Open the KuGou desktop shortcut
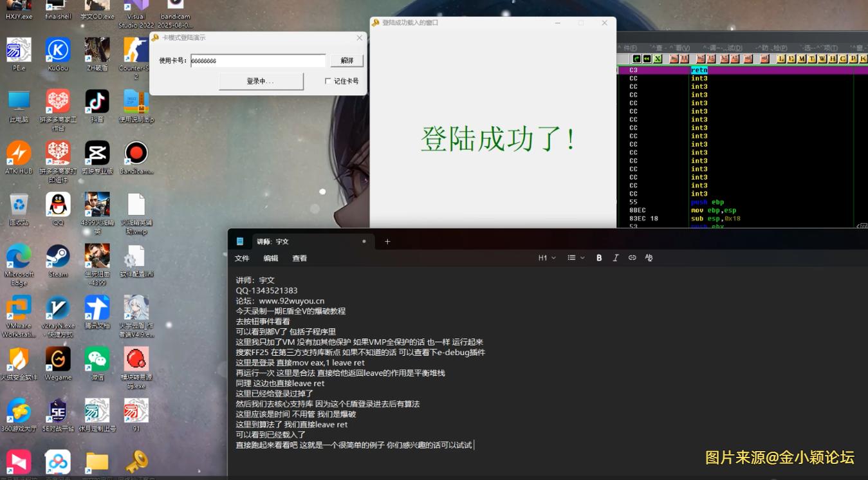 pos(58,51)
